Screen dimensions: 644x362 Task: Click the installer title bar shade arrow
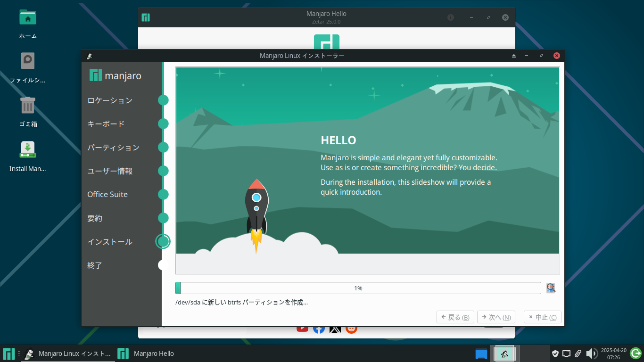point(514,56)
